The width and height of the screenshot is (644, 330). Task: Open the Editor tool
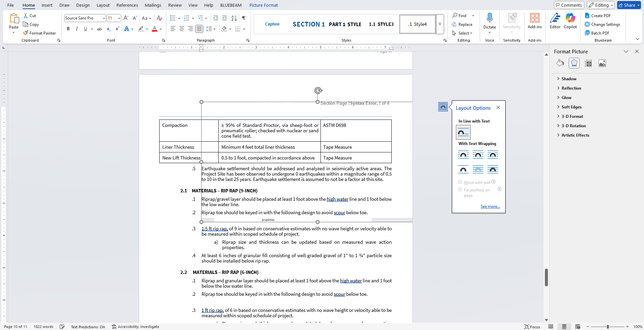[555, 21]
